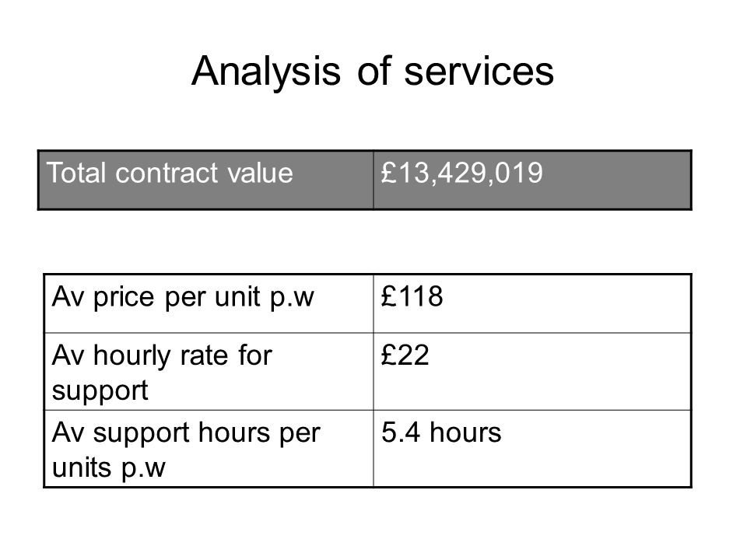Click the word services in the title
Image resolution: width=747 pixels, height=560 pixels.
coord(479,72)
